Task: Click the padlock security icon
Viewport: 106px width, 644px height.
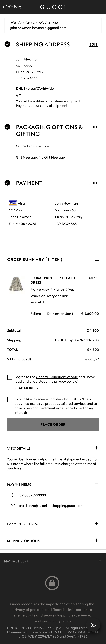Action: pyautogui.click(x=52, y=583)
